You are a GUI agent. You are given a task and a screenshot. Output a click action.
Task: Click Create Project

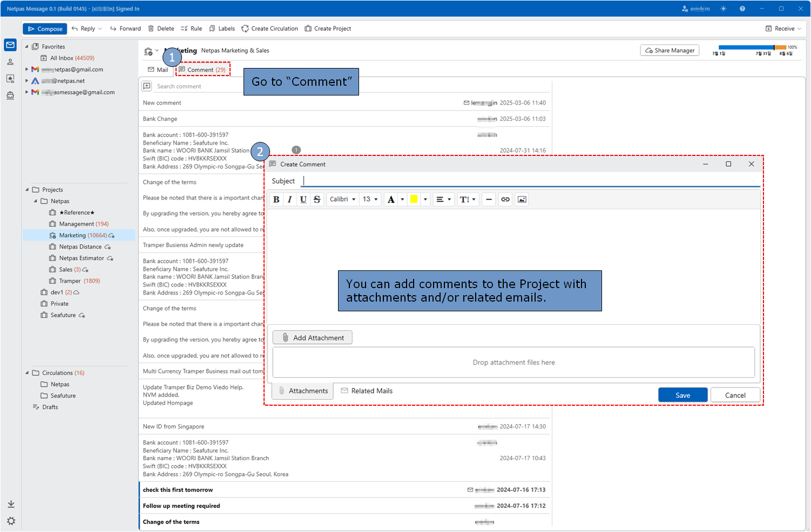coord(328,29)
